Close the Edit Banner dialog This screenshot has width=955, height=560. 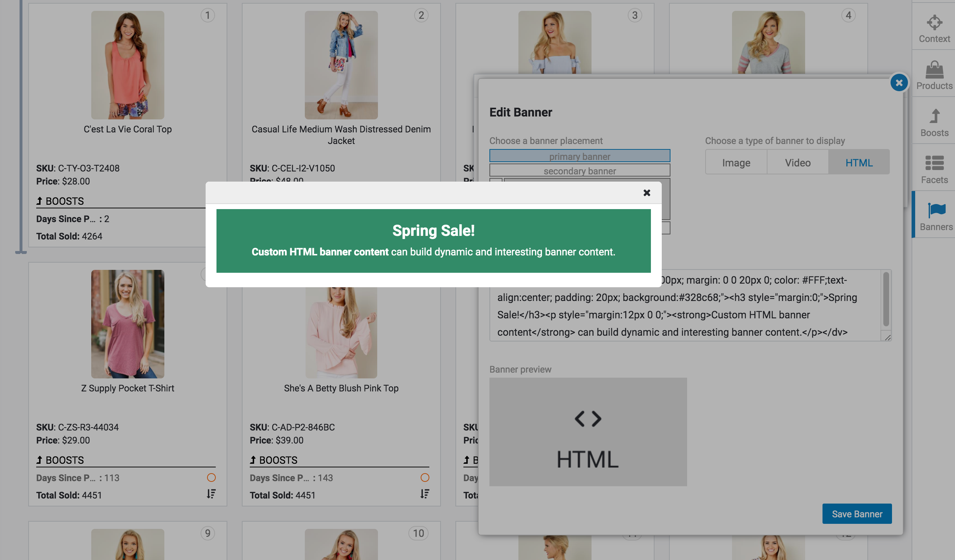pyautogui.click(x=899, y=82)
